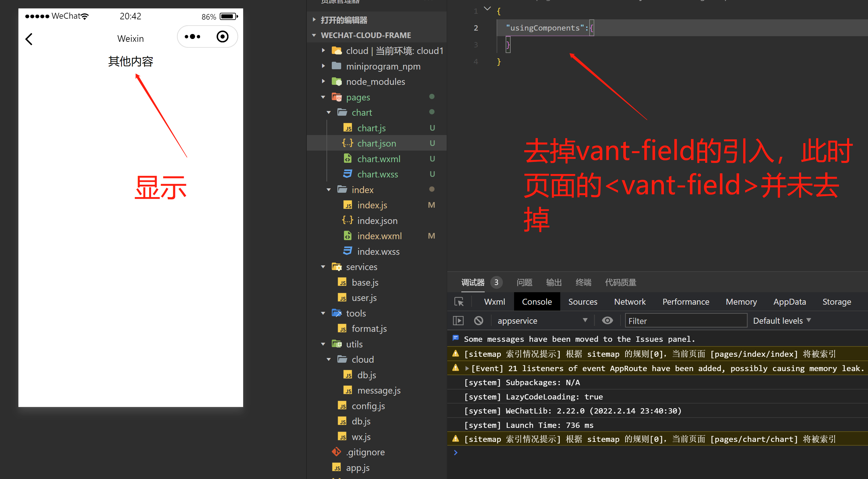Toggle the console sidebar panel icon
The width and height of the screenshot is (868, 479).
click(x=458, y=321)
